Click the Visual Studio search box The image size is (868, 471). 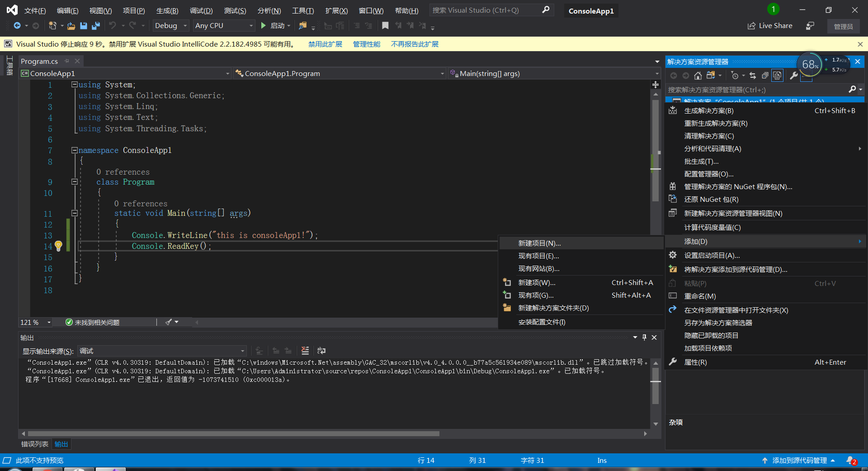[491, 10]
